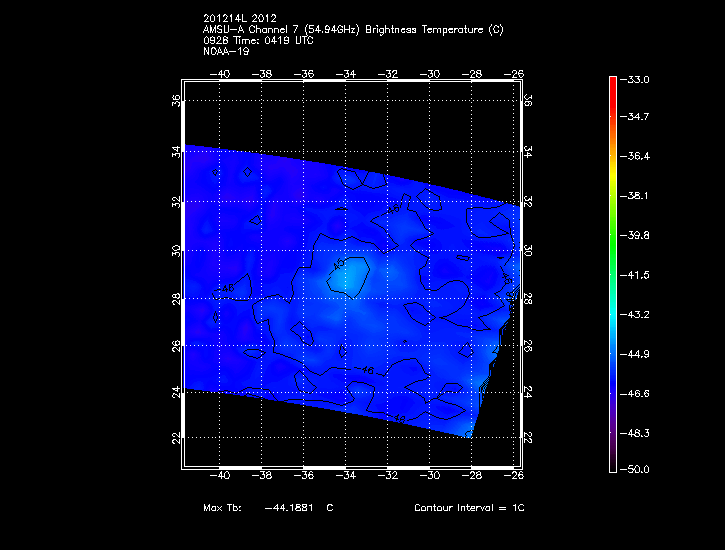Click the 22 latitude label on right axis
This screenshot has height=550, width=725.
527,438
